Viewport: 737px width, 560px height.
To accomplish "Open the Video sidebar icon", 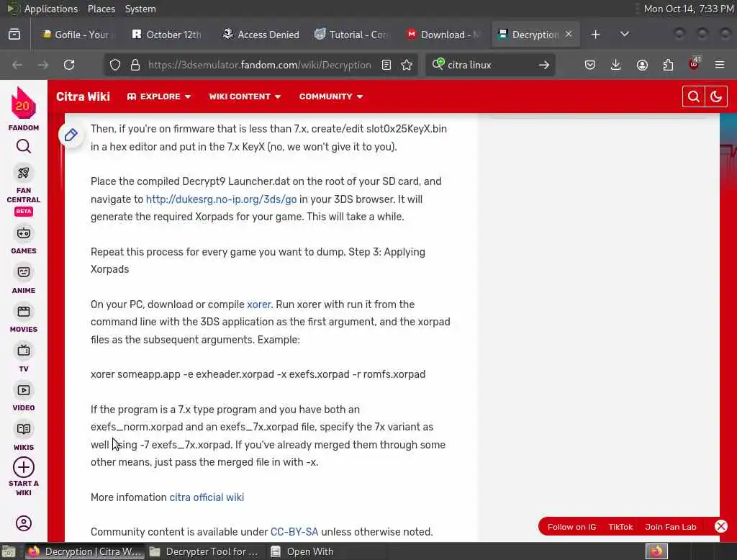I will 24,390.
